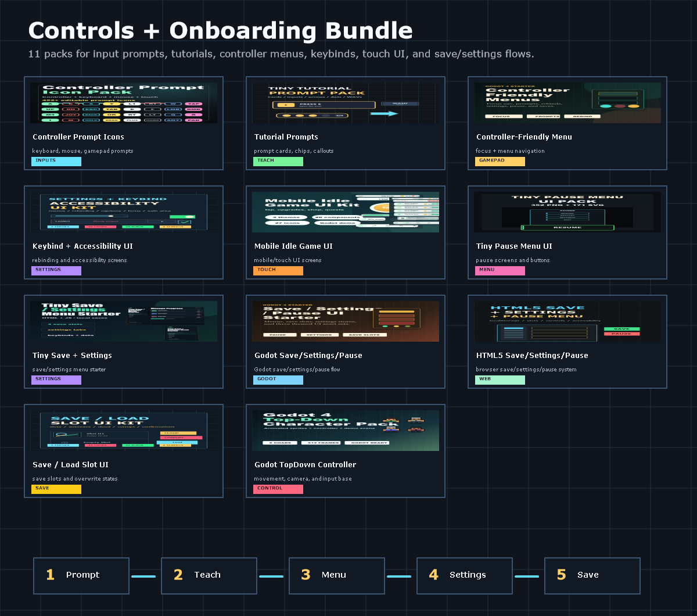Viewport: 697px width, 616px height.
Task: Open Tiny Pause Menu UI thumbnail
Action: (567, 212)
